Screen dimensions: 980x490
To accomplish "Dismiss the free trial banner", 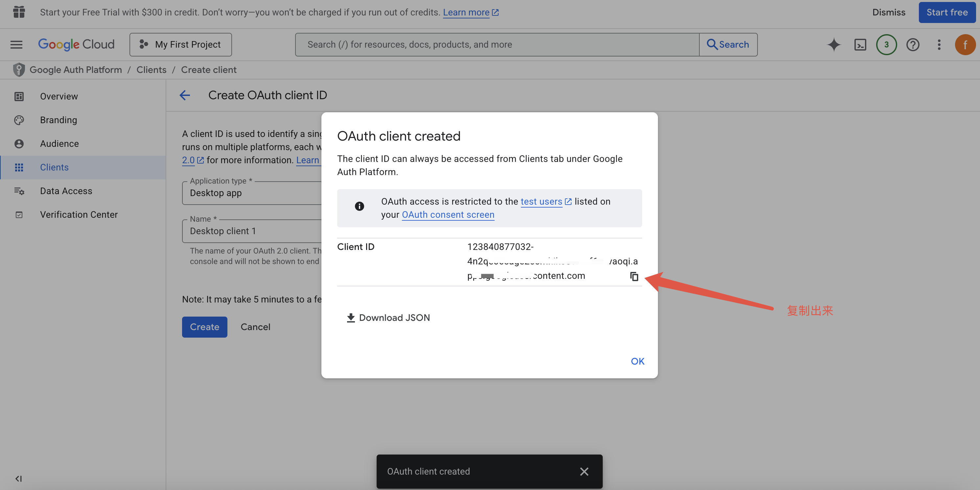I will tap(889, 12).
